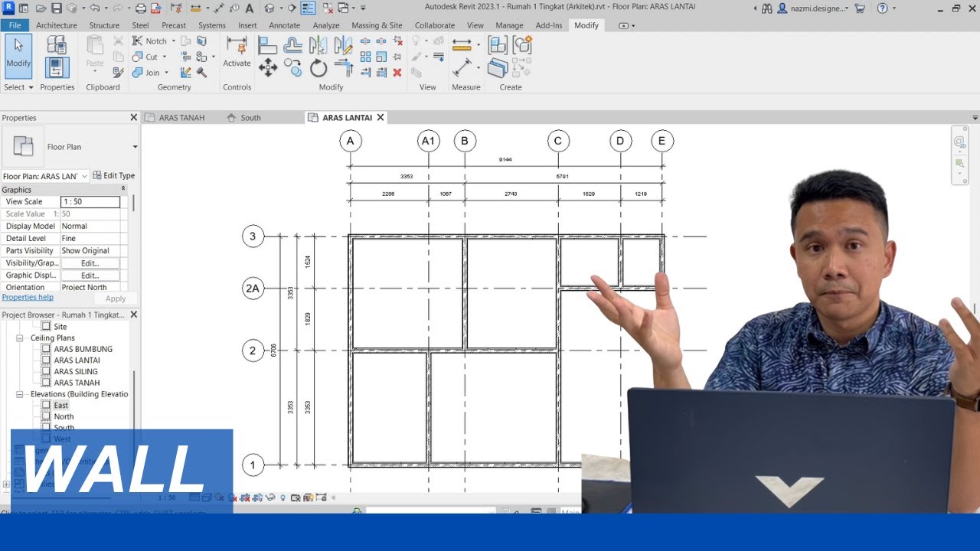This screenshot has width=980, height=551.
Task: Activate the Move tool
Action: (267, 69)
